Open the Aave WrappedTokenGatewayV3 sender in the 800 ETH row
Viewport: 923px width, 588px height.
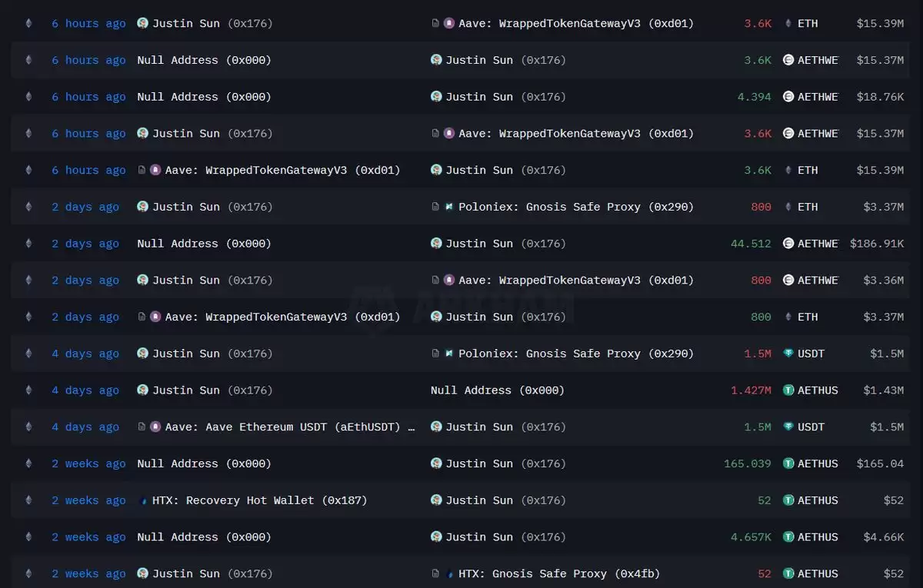tap(282, 317)
